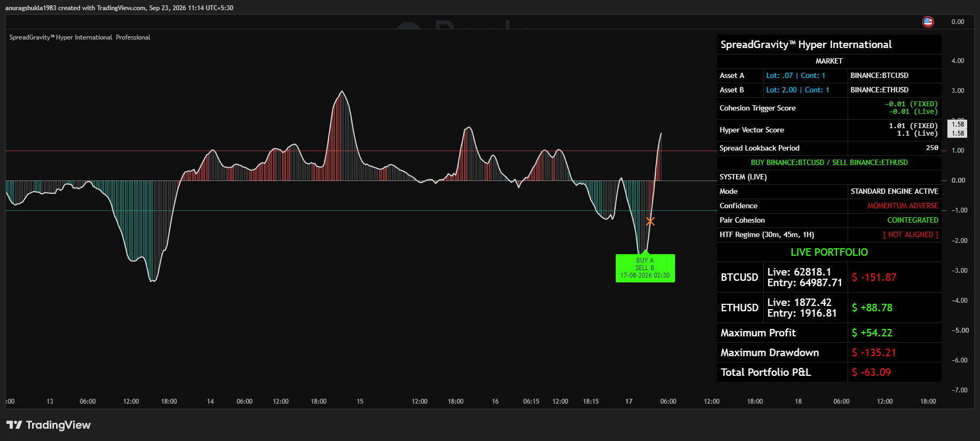Viewport: 980px width, 441px height.
Task: Click the LIVE PORTFOLIO heading
Action: (829, 253)
